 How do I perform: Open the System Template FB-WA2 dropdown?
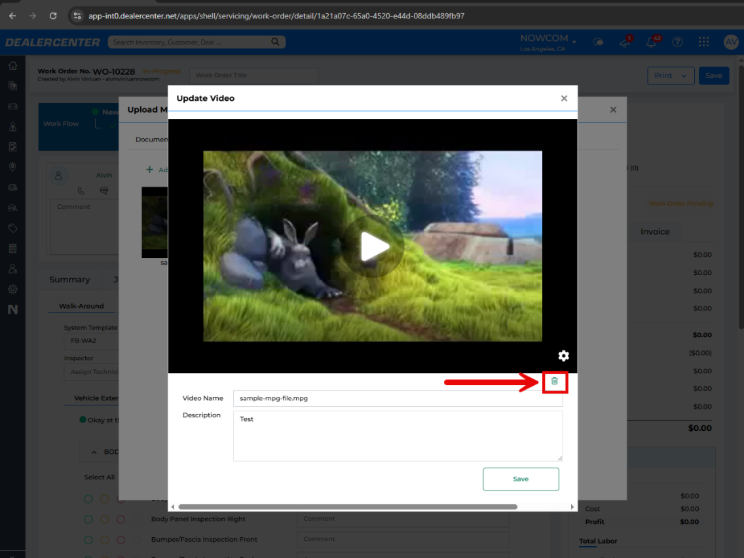click(x=91, y=341)
